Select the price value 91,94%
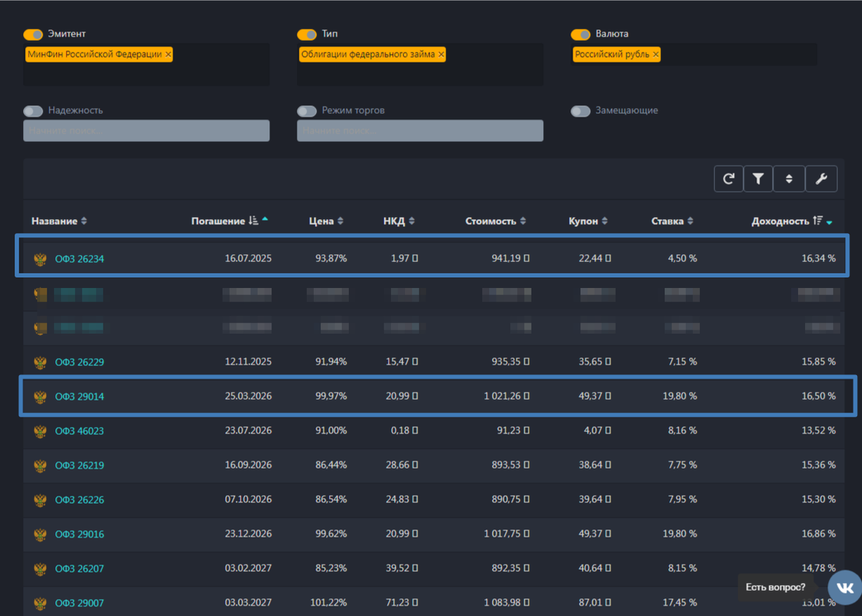The height and width of the screenshot is (616, 862). coord(331,362)
